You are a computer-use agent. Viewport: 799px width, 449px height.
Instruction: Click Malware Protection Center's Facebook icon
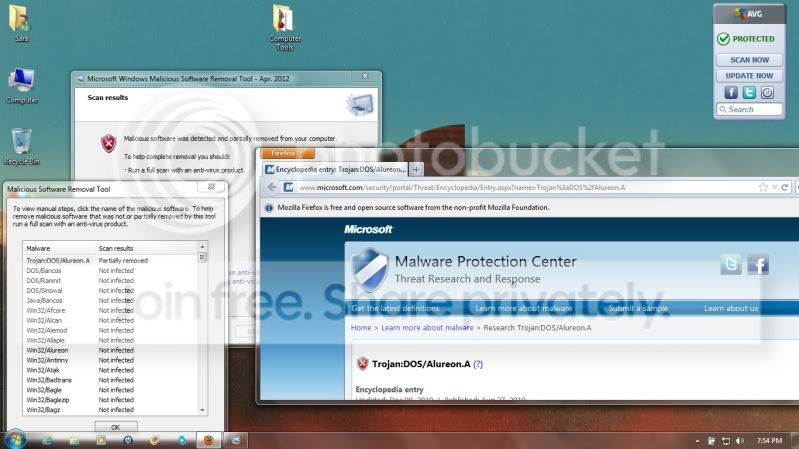[x=757, y=265]
